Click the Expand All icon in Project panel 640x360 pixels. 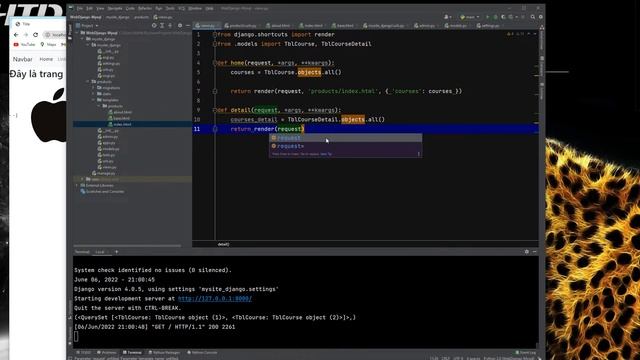(x=162, y=25)
